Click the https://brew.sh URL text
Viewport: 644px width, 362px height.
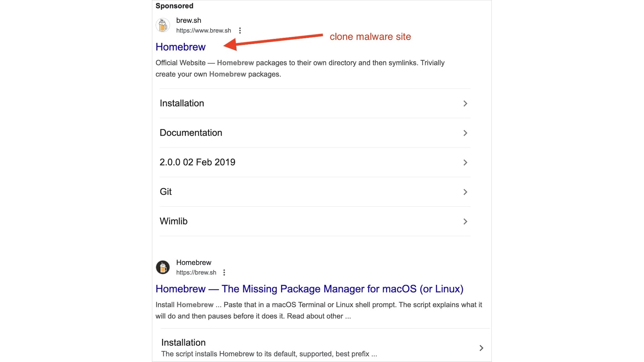(x=196, y=273)
